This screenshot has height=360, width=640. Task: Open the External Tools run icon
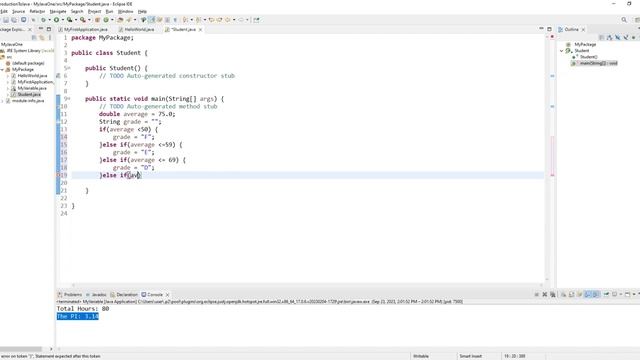pos(82,20)
